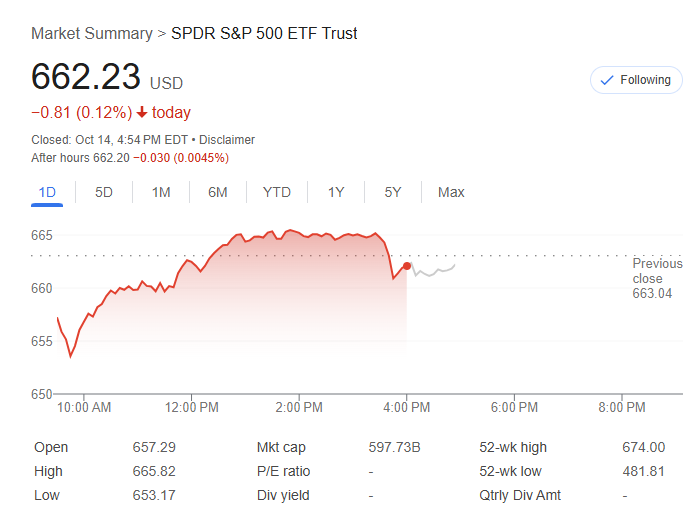Screen dimensions: 699x515
Task: Choose the 5Y chart range
Action: (x=393, y=192)
